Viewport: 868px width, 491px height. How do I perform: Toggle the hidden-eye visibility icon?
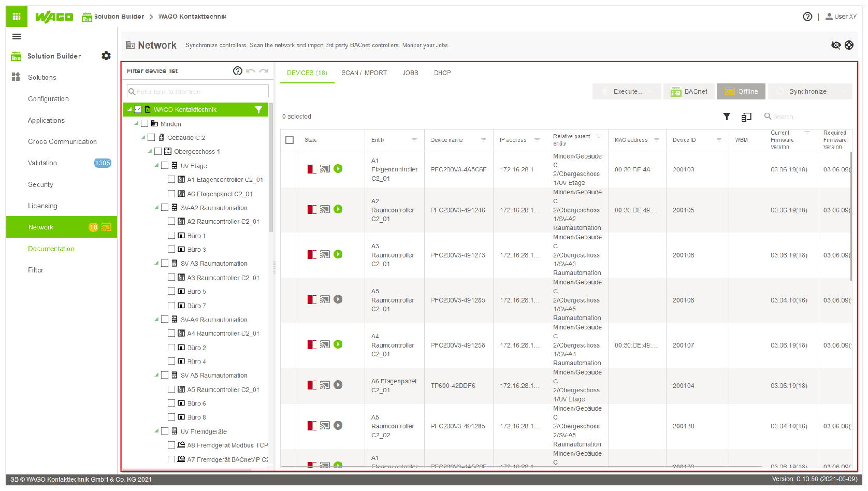click(836, 45)
